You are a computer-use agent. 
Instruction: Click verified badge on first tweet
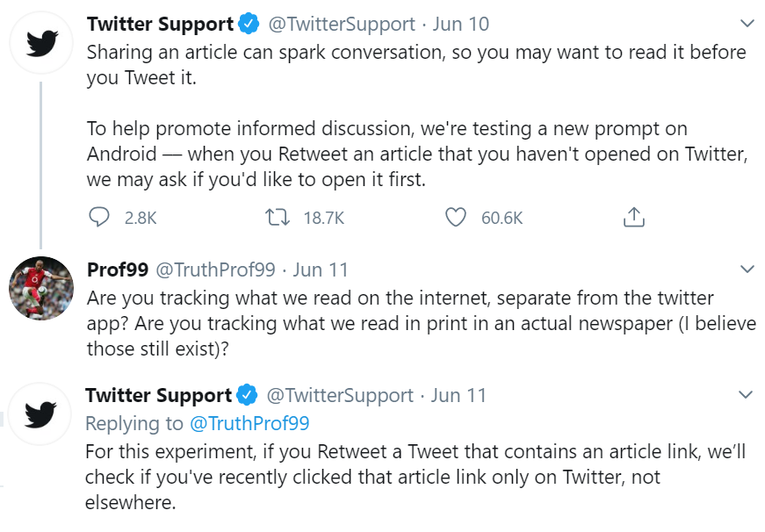tap(249, 24)
